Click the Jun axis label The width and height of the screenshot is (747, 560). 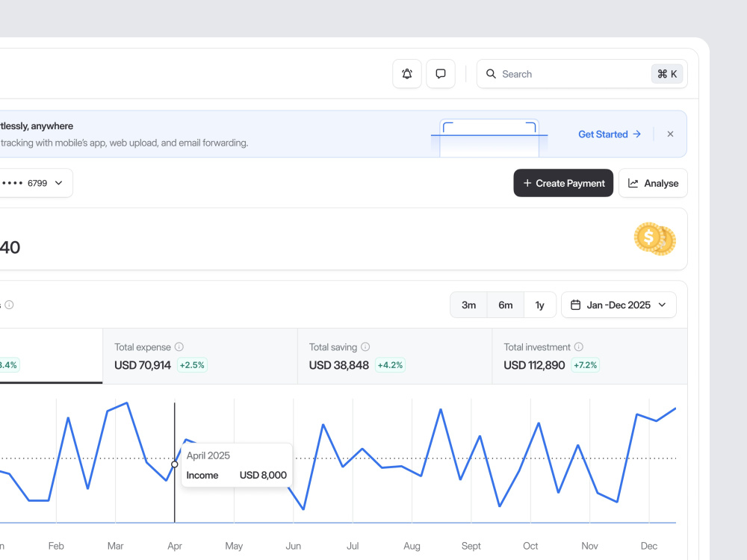point(293,547)
